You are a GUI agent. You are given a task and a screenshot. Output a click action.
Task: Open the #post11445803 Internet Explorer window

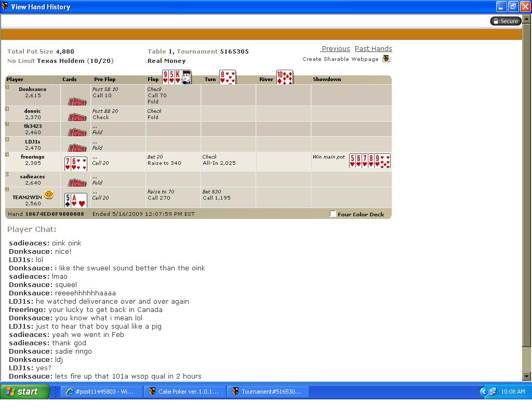click(101, 392)
